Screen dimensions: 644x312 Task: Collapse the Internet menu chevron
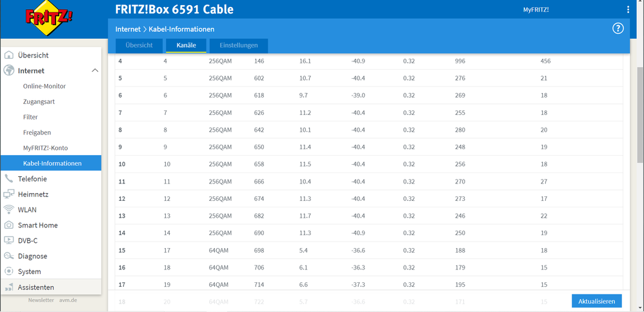[95, 70]
